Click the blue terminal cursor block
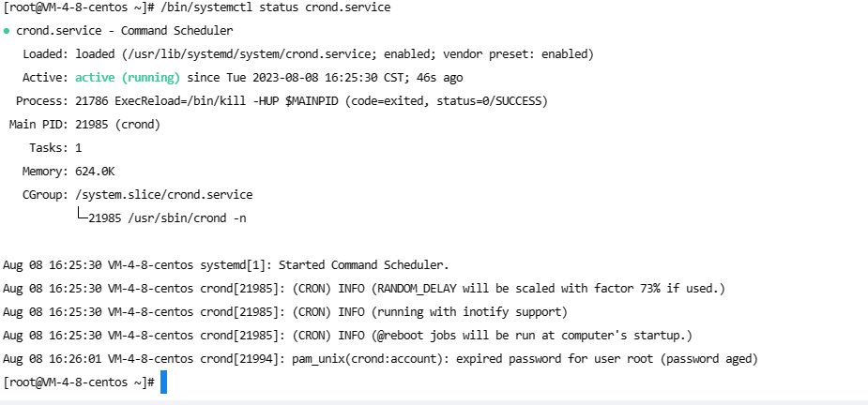 pyautogui.click(x=164, y=382)
